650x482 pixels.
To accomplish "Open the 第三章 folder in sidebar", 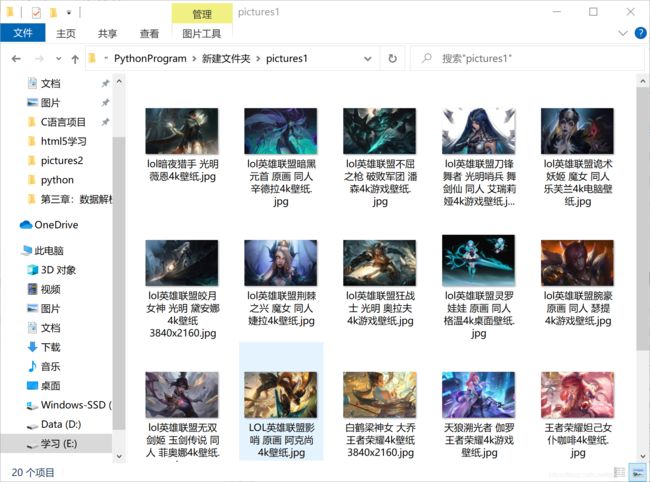I will point(76,199).
